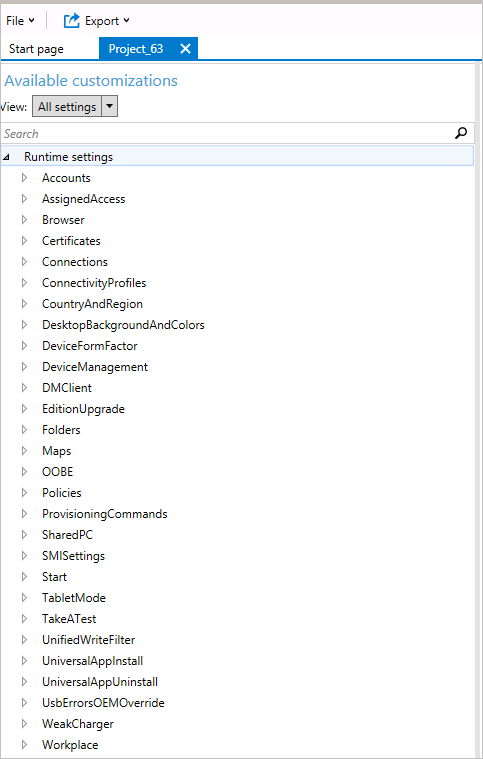Select the DeviceFormFactor tree item
Image resolution: width=483 pixels, height=759 pixels.
[x=90, y=346]
